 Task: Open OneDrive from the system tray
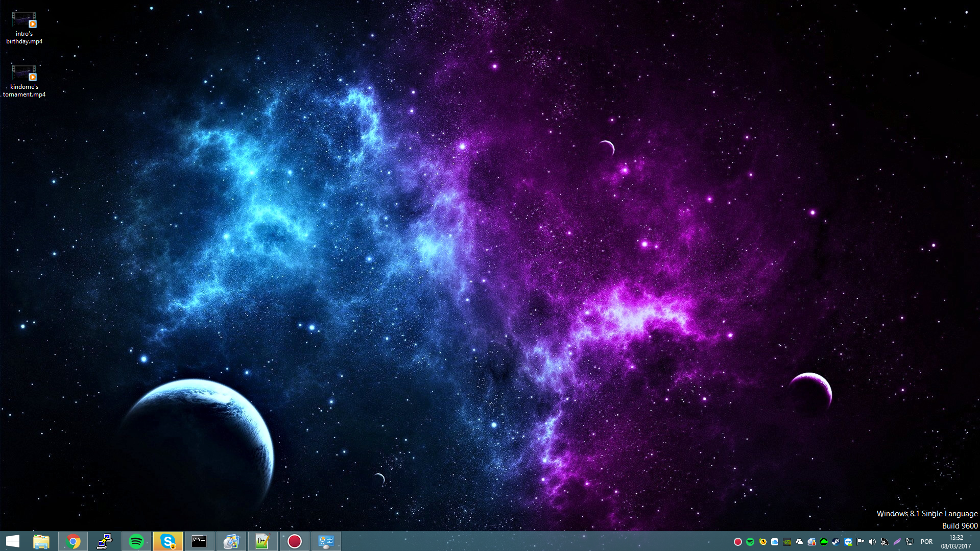point(799,542)
